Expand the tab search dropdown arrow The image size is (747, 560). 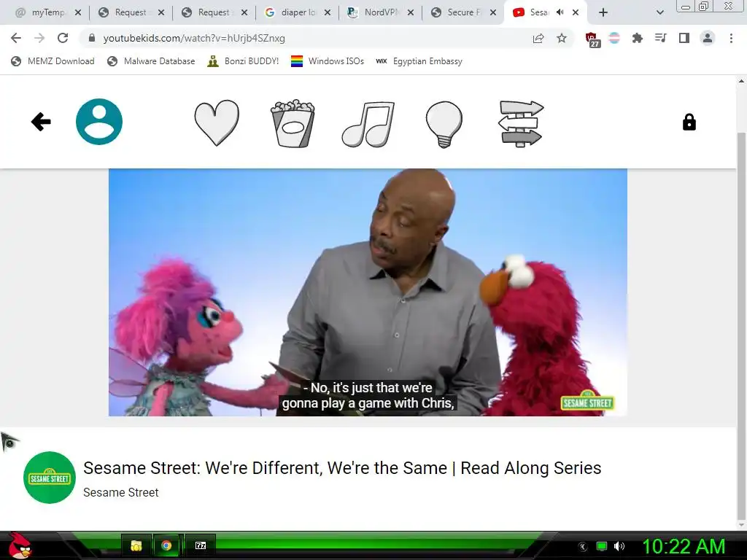(659, 12)
